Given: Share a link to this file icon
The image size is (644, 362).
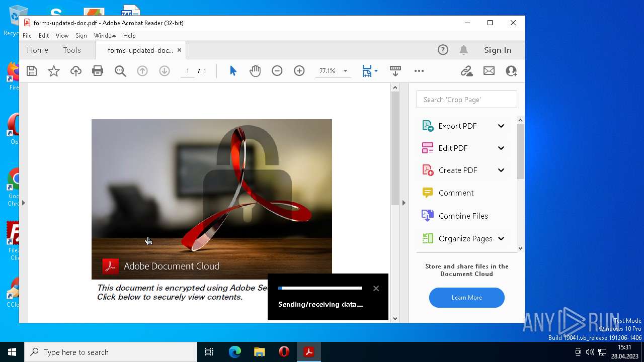Looking at the screenshot, I should pyautogui.click(x=467, y=71).
